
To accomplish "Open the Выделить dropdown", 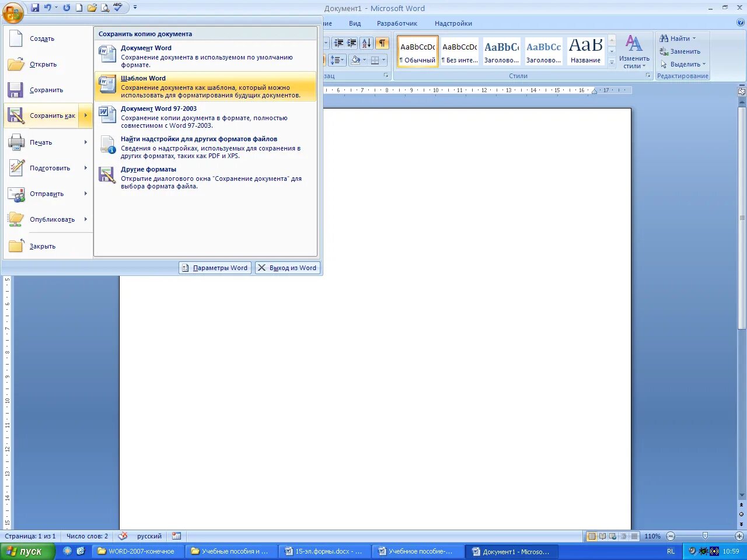I will (x=683, y=64).
